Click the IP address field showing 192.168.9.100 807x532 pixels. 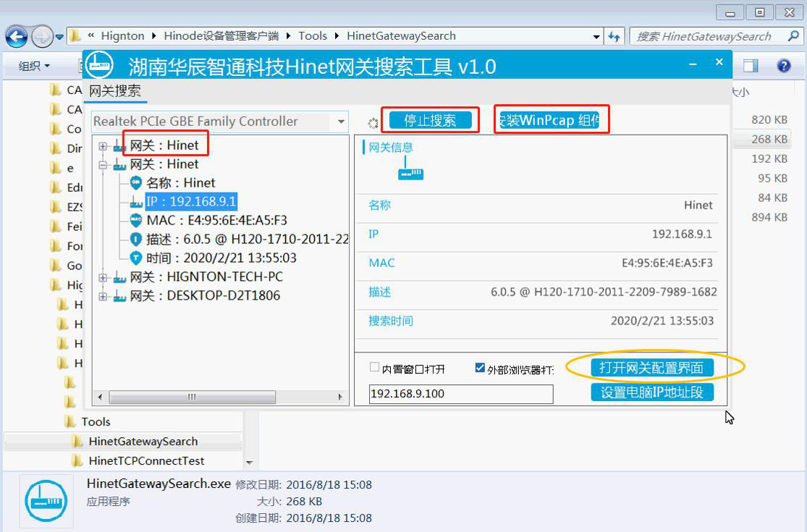pos(460,394)
